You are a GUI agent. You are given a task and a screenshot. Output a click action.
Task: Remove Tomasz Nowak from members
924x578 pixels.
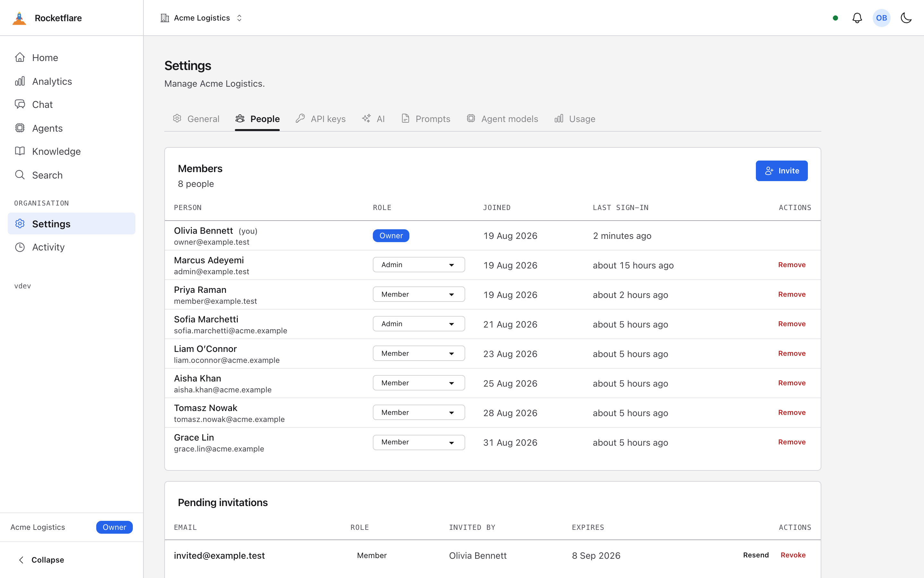(792, 413)
